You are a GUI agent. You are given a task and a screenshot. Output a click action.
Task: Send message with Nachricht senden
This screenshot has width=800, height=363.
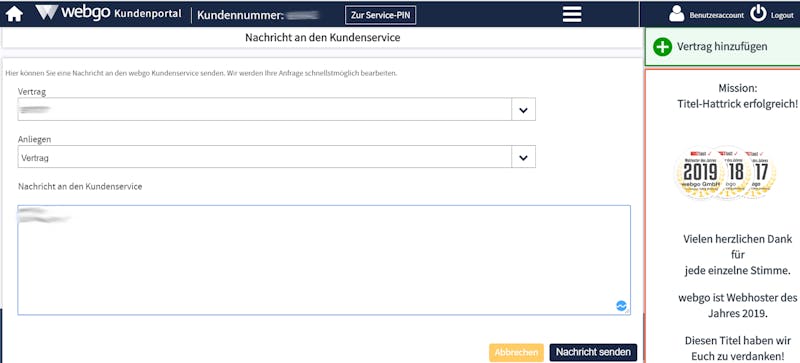593,352
